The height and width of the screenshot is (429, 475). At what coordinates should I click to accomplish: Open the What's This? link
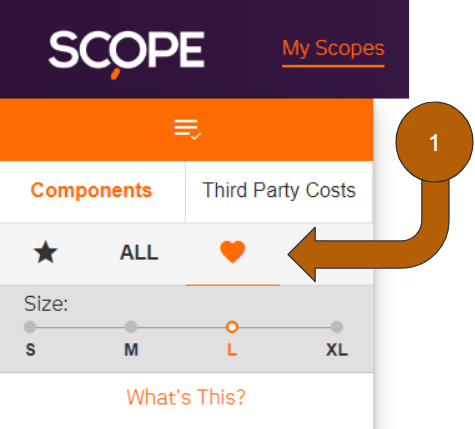[186, 397]
